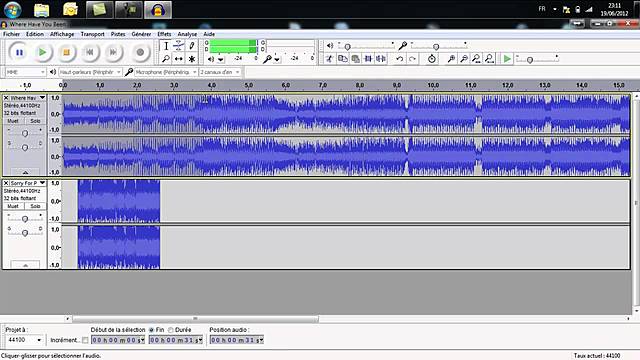
Task: Select the Multi-tool asterisk icon
Action: [191, 59]
